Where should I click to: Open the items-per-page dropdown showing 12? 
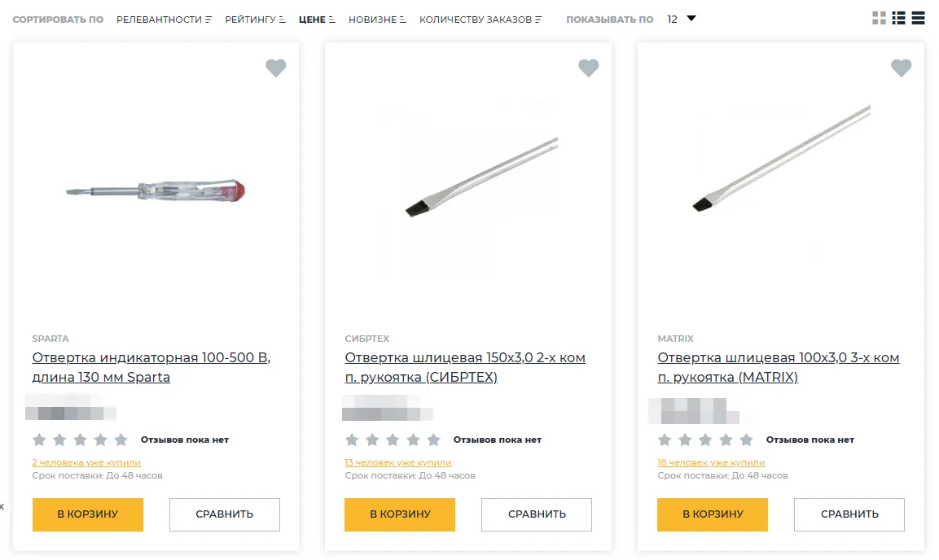(x=682, y=19)
